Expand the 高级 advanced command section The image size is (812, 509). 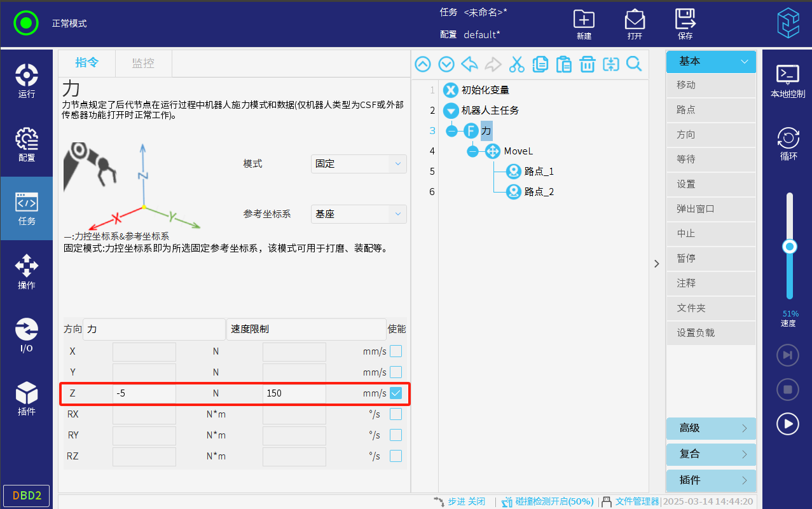click(711, 428)
